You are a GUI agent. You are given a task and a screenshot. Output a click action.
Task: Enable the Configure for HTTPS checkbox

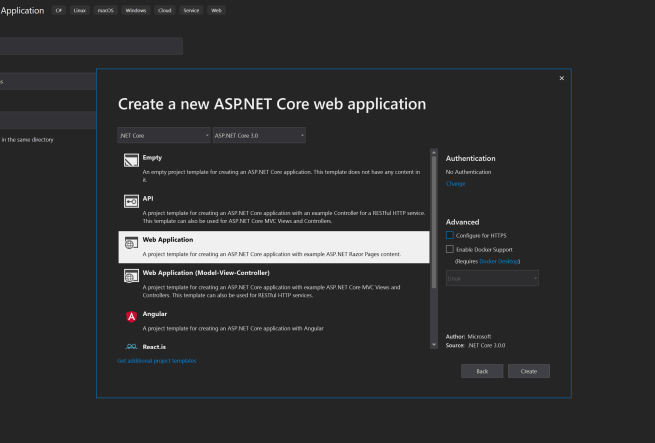(450, 234)
